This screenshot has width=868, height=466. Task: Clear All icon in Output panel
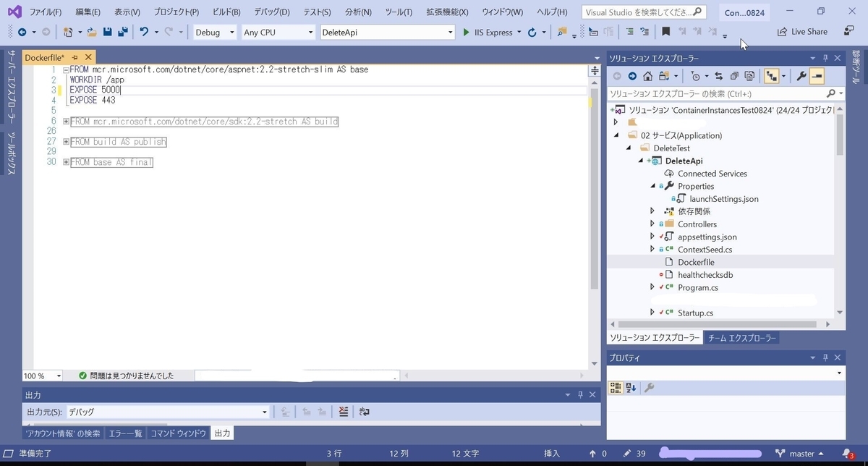344,412
